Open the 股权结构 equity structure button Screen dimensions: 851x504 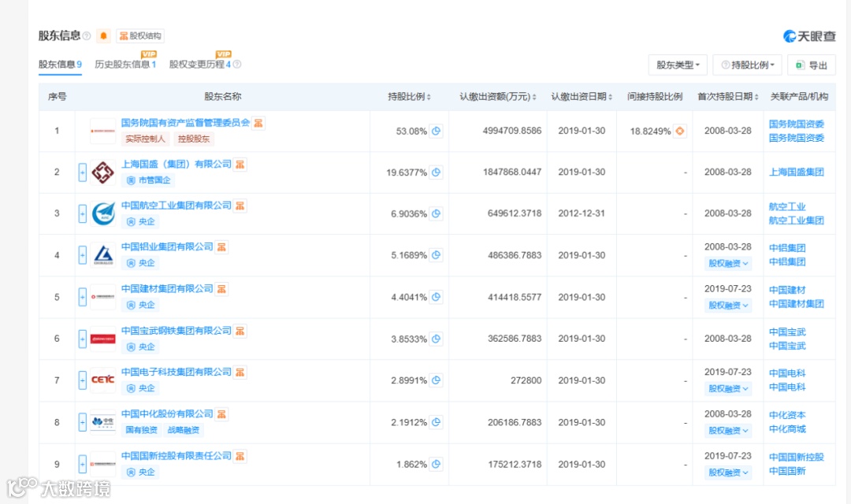(x=140, y=35)
